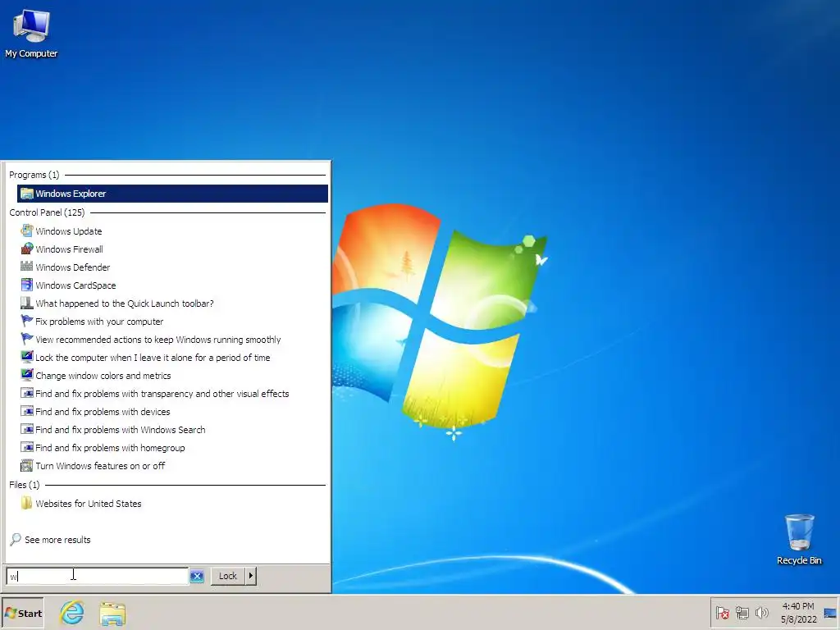Click the Start button

tap(22, 614)
